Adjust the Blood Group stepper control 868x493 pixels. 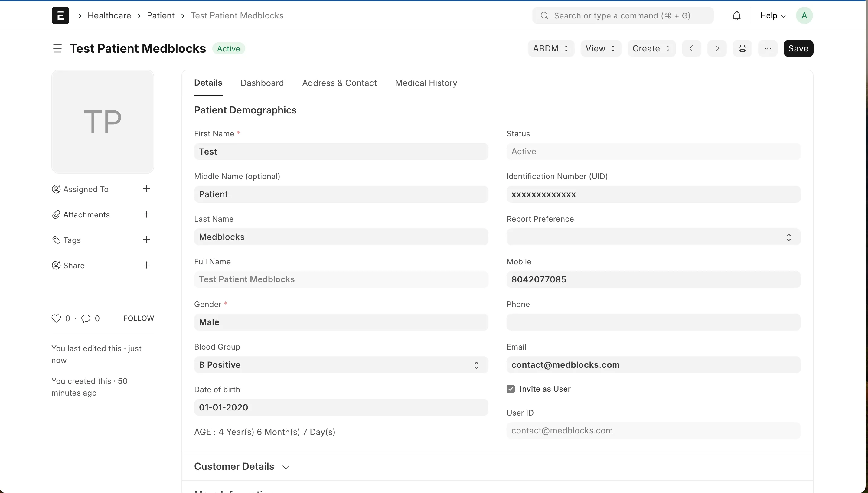click(476, 365)
